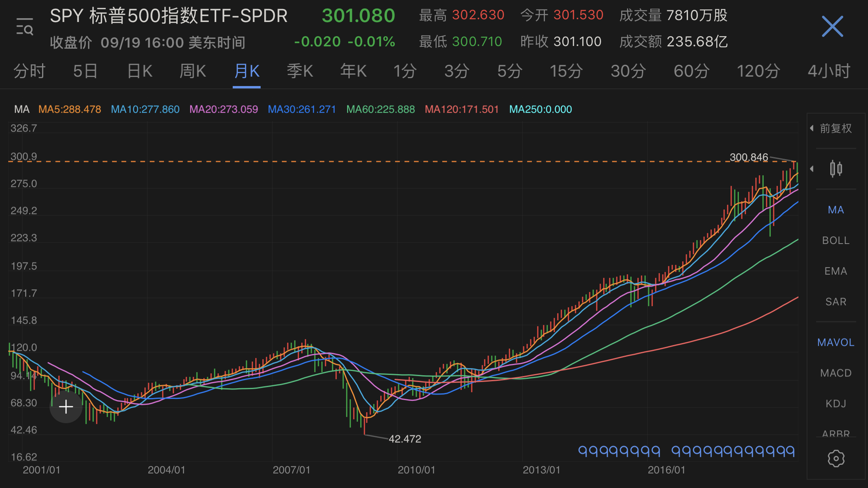The image size is (868, 488).
Task: Select the SAR indicator
Action: [836, 302]
